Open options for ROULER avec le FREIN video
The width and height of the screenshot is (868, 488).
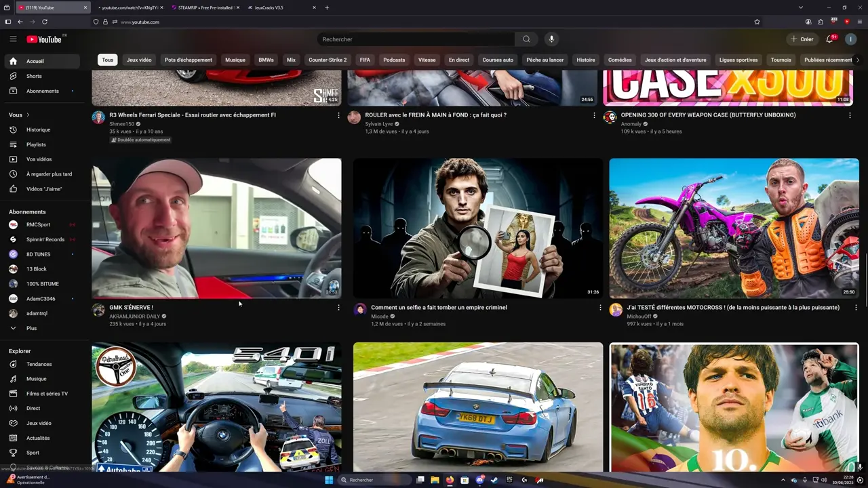pos(594,115)
